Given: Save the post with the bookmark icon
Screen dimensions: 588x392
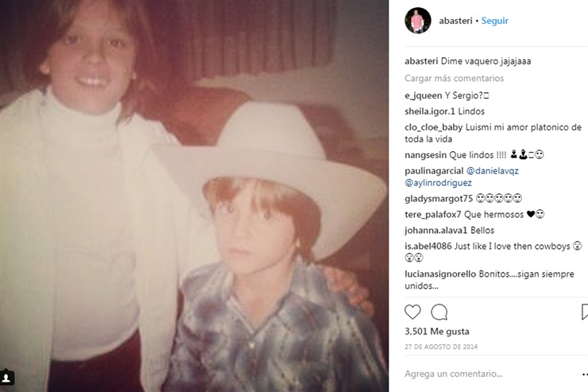Looking at the screenshot, I should pyautogui.click(x=585, y=312).
